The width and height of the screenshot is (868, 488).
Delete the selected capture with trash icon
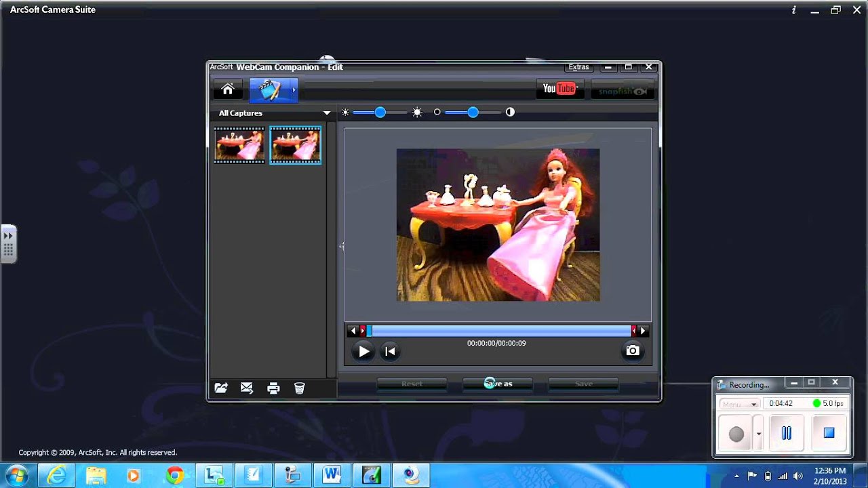(x=299, y=388)
